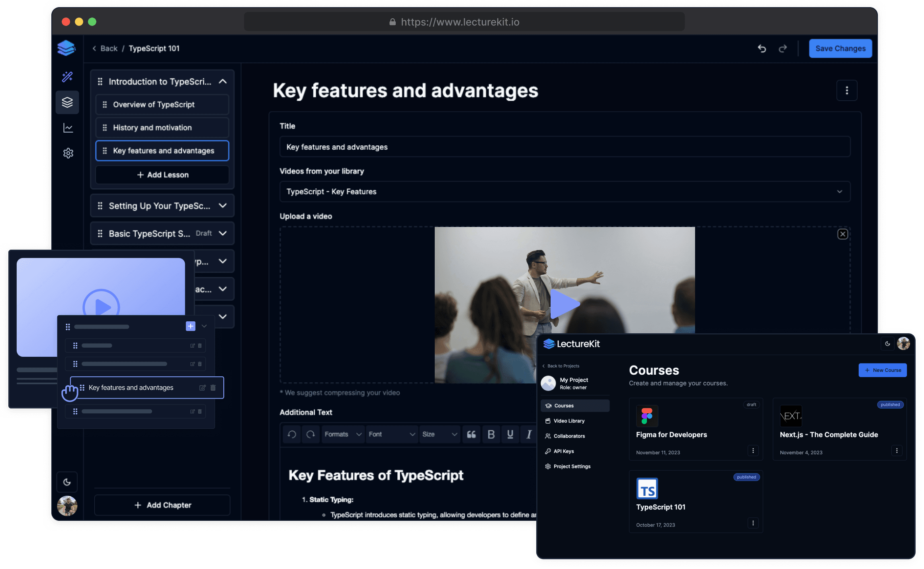
Task: Open Videos from your library dropdown
Action: 565,192
